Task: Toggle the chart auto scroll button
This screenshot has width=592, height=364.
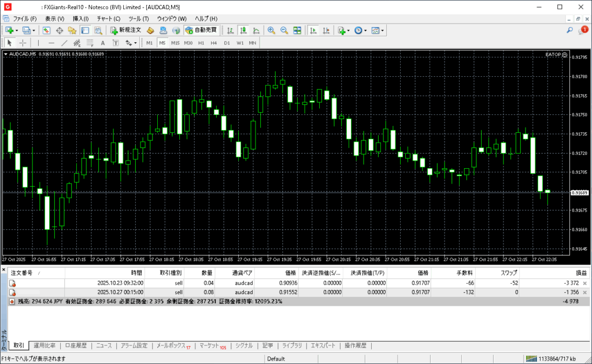Action: pyautogui.click(x=313, y=30)
